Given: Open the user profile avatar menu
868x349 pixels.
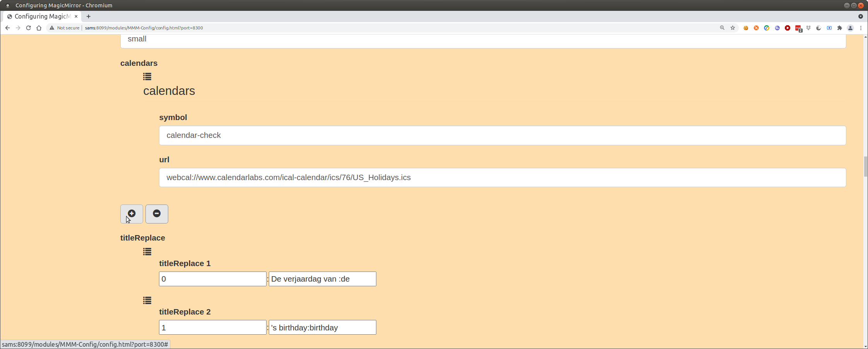Looking at the screenshot, I should pos(850,28).
